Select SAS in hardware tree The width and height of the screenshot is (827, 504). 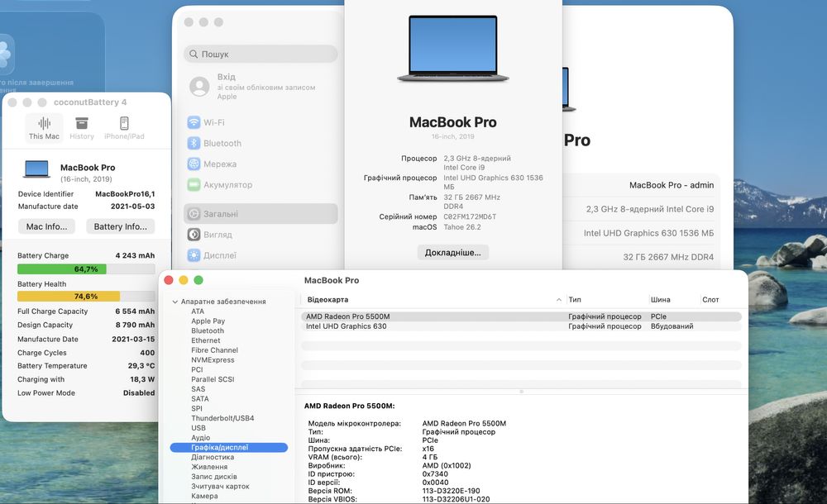[x=198, y=389]
